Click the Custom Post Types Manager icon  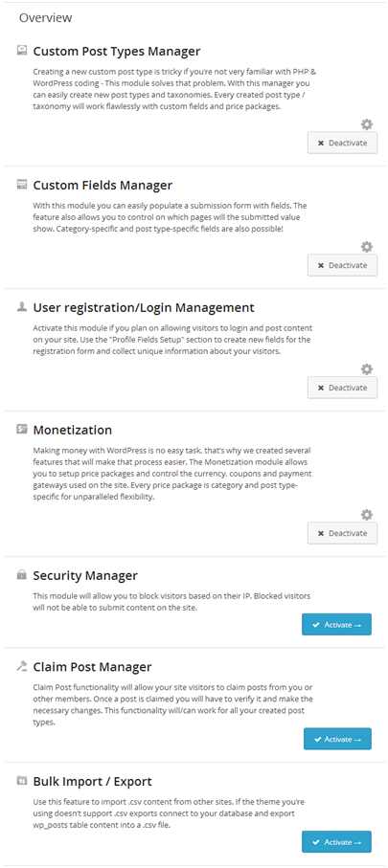pos(22,51)
